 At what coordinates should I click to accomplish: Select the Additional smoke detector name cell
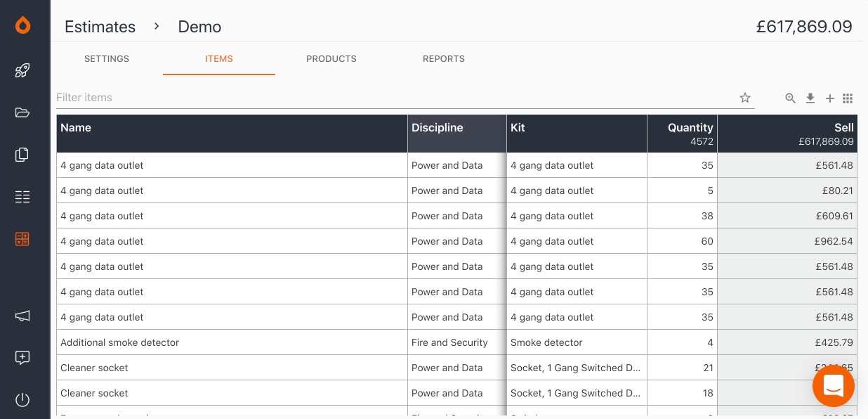click(x=232, y=342)
